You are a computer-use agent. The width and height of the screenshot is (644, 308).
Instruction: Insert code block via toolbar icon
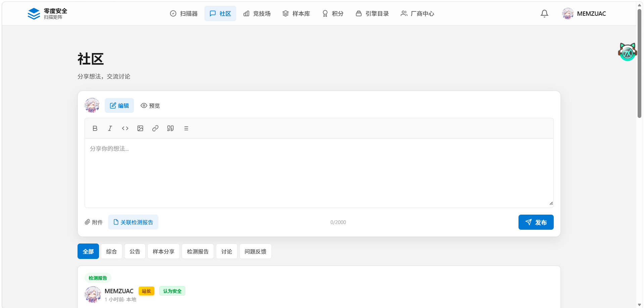[x=125, y=128]
